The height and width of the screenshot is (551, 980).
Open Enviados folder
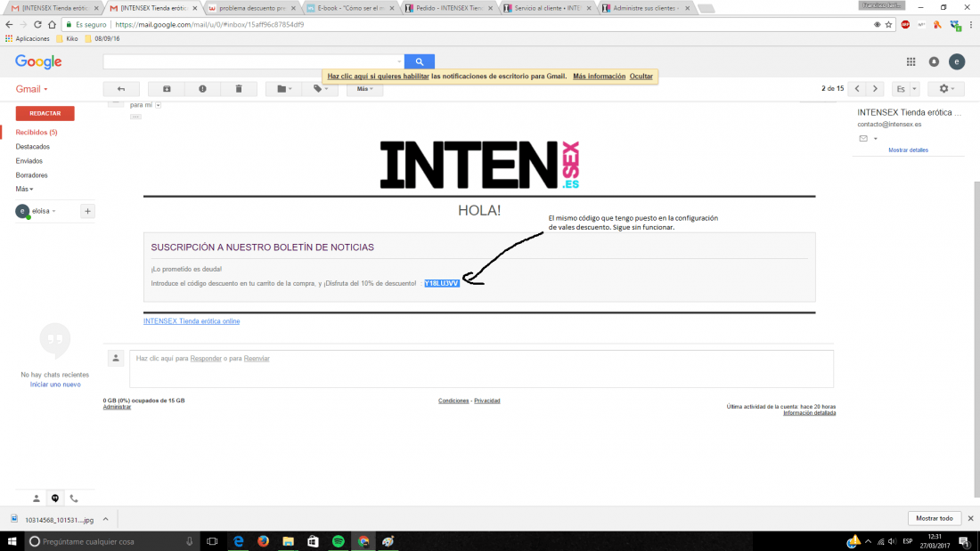pyautogui.click(x=29, y=161)
